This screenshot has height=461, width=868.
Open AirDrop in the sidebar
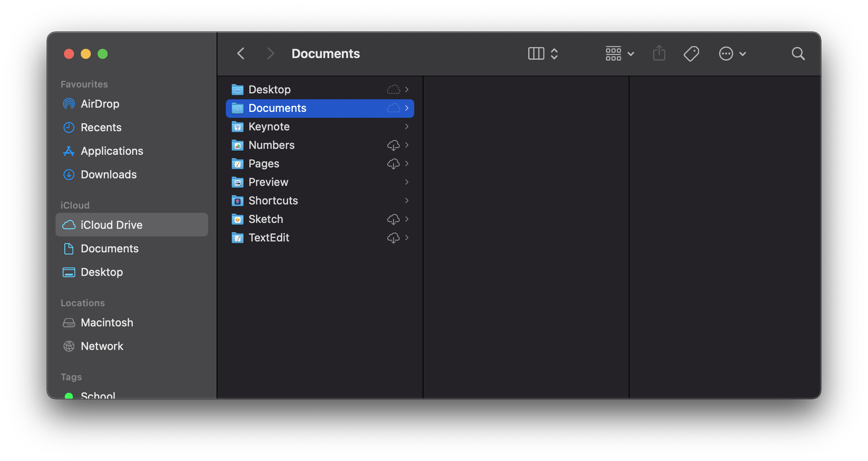(x=100, y=104)
